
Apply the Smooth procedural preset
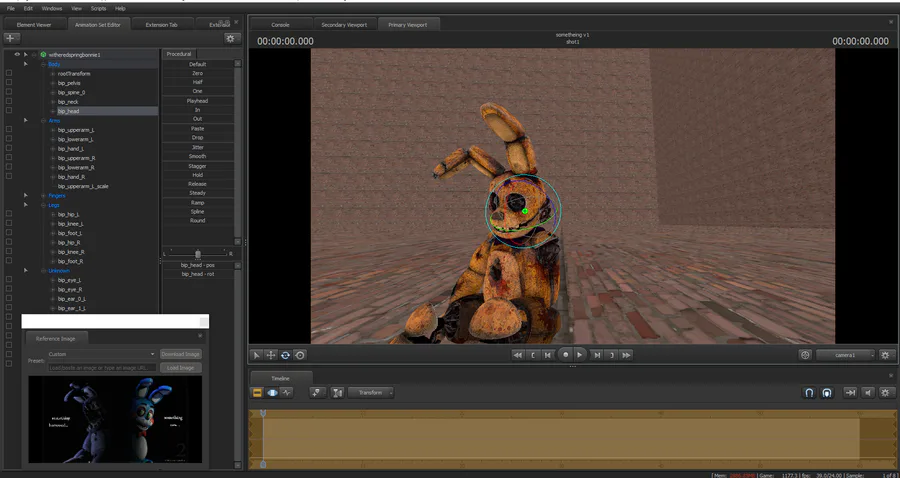click(197, 156)
